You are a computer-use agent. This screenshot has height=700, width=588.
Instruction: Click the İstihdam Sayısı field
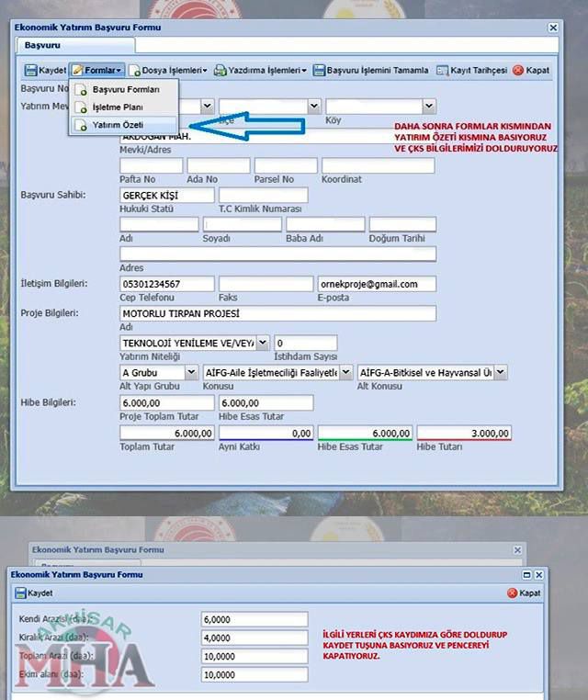click(306, 343)
